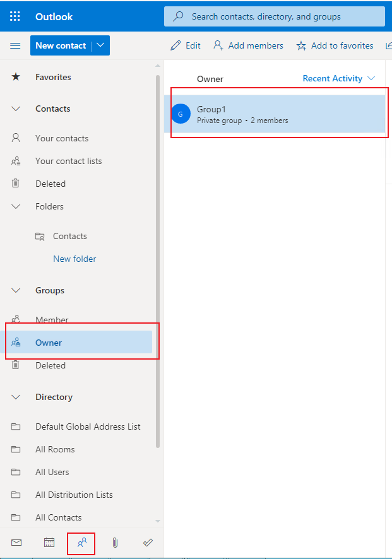
Task: Focus the Search contacts, directory, and groups field
Action: (x=275, y=16)
